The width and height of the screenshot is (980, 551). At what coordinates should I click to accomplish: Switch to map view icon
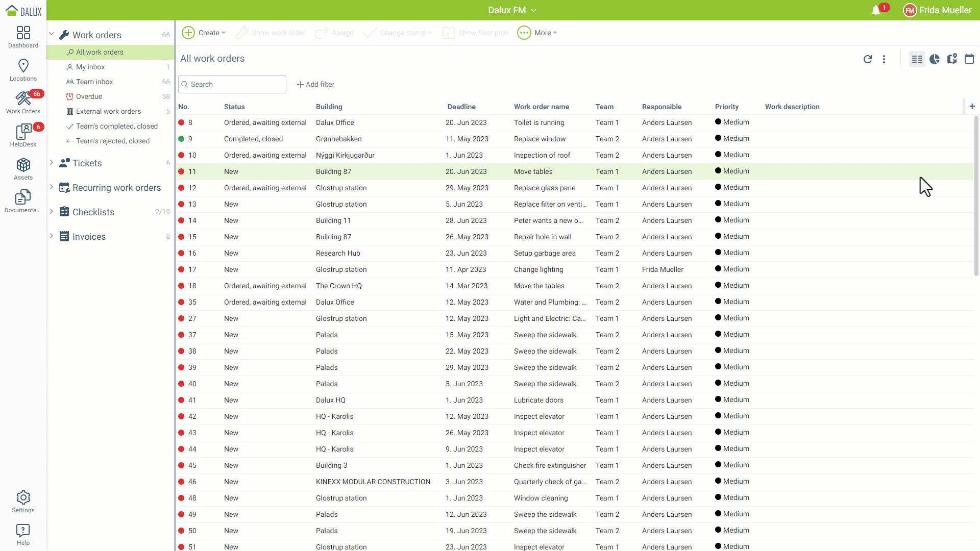(952, 59)
